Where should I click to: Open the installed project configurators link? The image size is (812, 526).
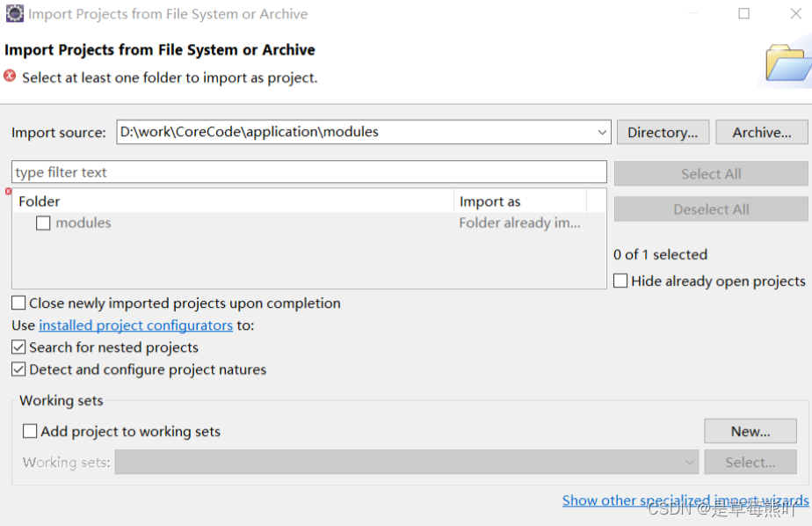(136, 325)
